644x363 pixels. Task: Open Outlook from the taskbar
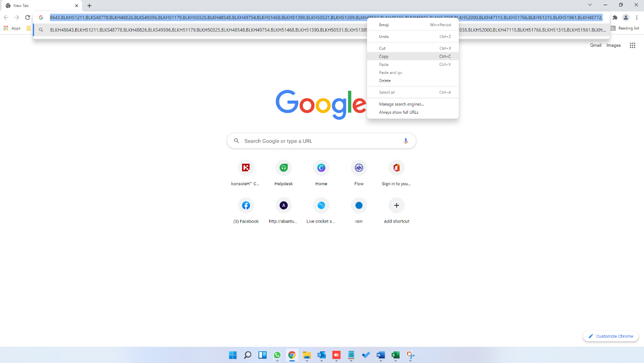point(322,355)
